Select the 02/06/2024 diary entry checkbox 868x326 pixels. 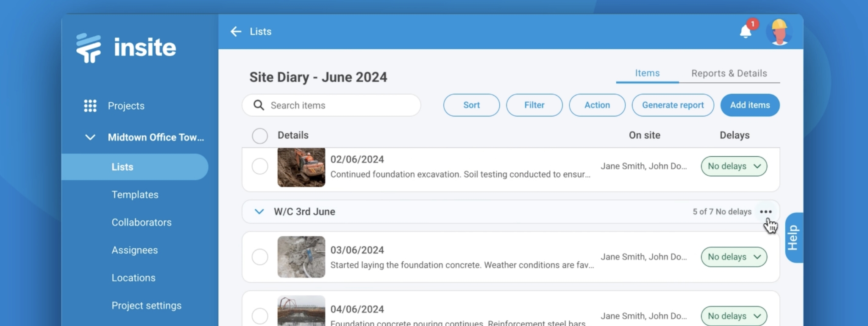click(x=260, y=166)
